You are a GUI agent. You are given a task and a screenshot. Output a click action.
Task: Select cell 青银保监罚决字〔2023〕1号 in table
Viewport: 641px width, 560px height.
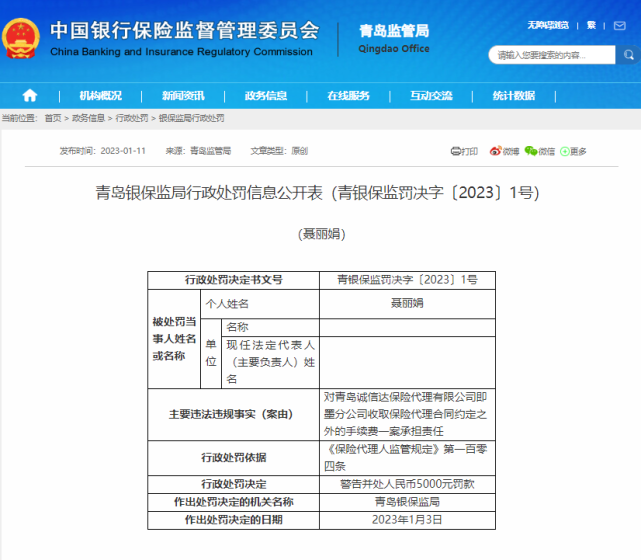tap(407, 280)
